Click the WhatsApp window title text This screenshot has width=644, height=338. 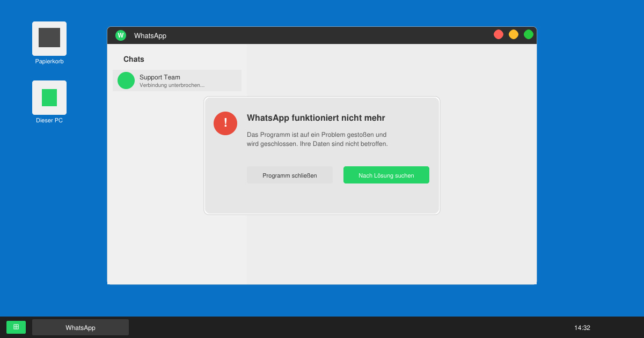(150, 36)
